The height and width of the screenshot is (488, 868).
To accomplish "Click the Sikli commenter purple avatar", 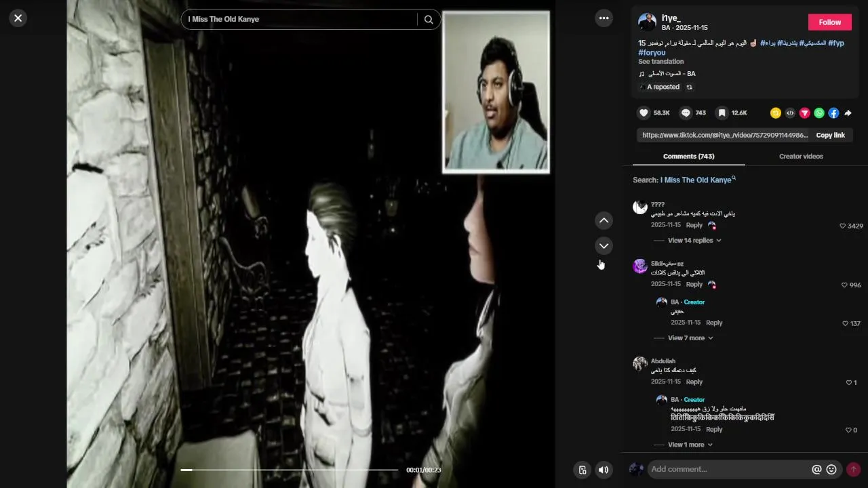I will pos(640,266).
